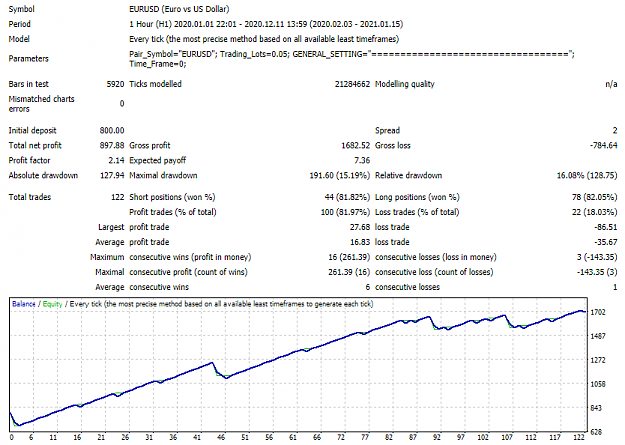The width and height of the screenshot is (625, 445).
Task: Select the Expected payoff value 7.36
Action: tap(362, 160)
